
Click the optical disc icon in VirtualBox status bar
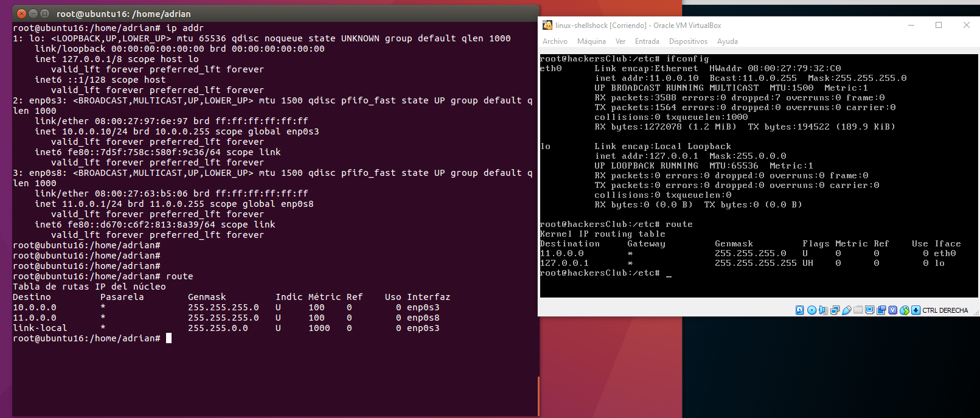811,310
